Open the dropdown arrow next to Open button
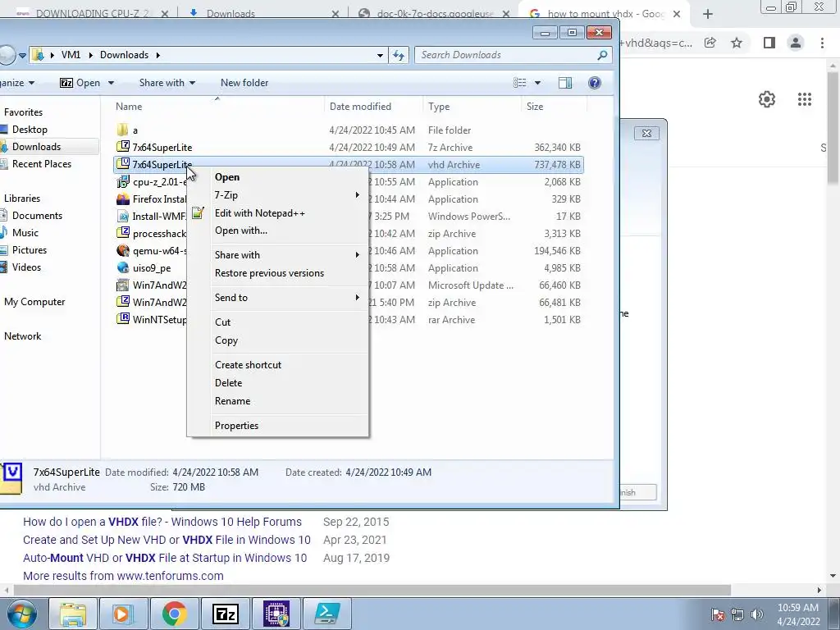 pos(111,83)
